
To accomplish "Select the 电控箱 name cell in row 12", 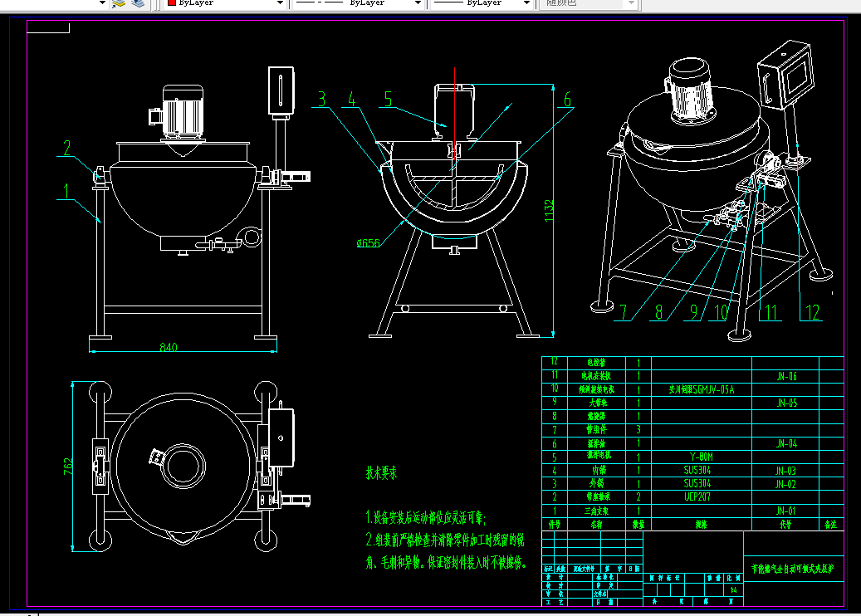I will pyautogui.click(x=596, y=362).
